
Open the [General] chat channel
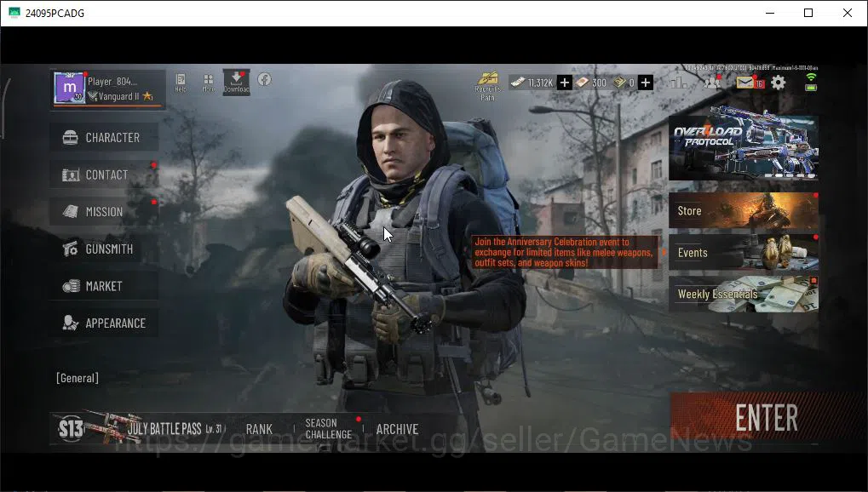tap(78, 378)
